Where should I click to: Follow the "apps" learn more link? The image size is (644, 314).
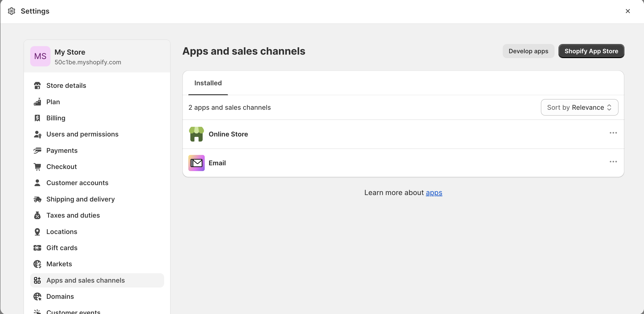click(434, 193)
